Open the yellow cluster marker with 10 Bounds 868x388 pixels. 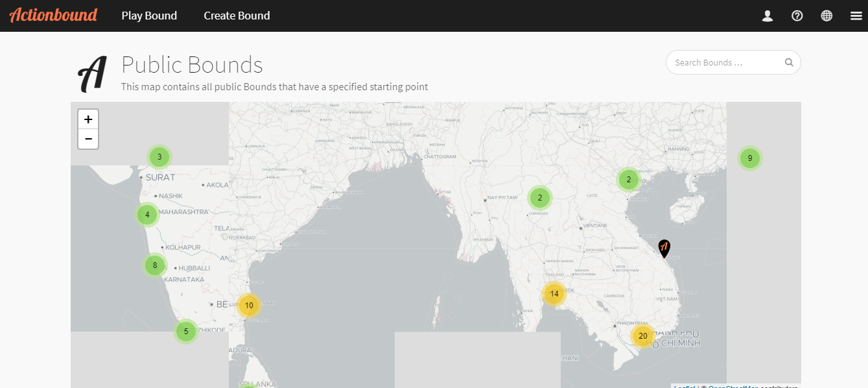(x=249, y=305)
